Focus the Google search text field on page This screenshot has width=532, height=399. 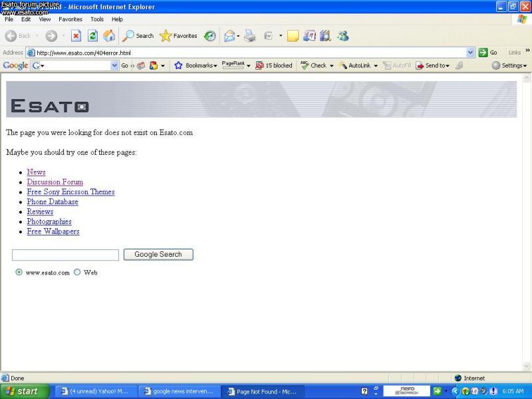tap(65, 255)
